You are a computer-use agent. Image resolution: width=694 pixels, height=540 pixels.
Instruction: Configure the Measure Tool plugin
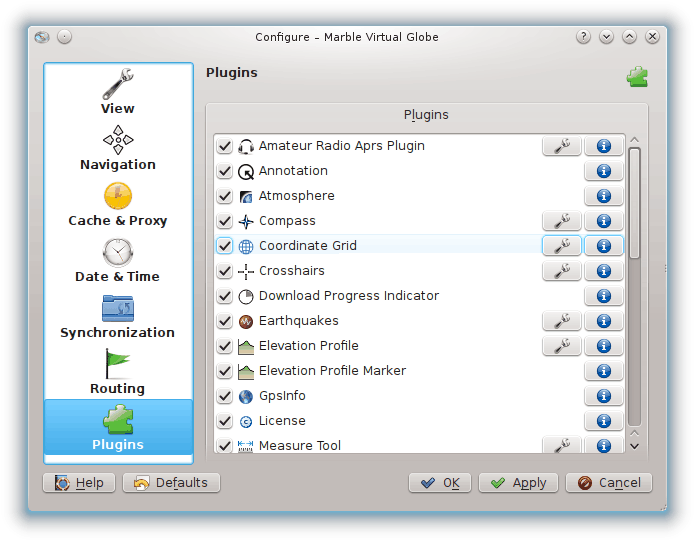562,445
